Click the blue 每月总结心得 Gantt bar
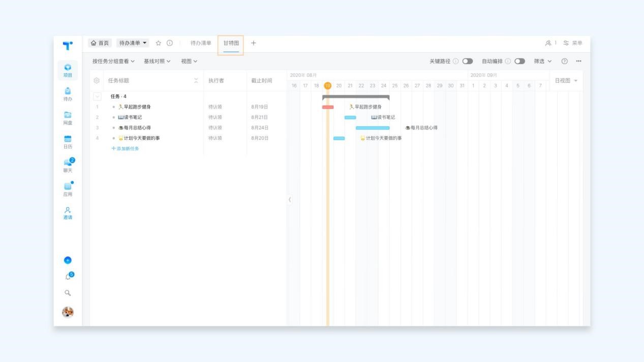The image size is (644, 362). click(373, 128)
